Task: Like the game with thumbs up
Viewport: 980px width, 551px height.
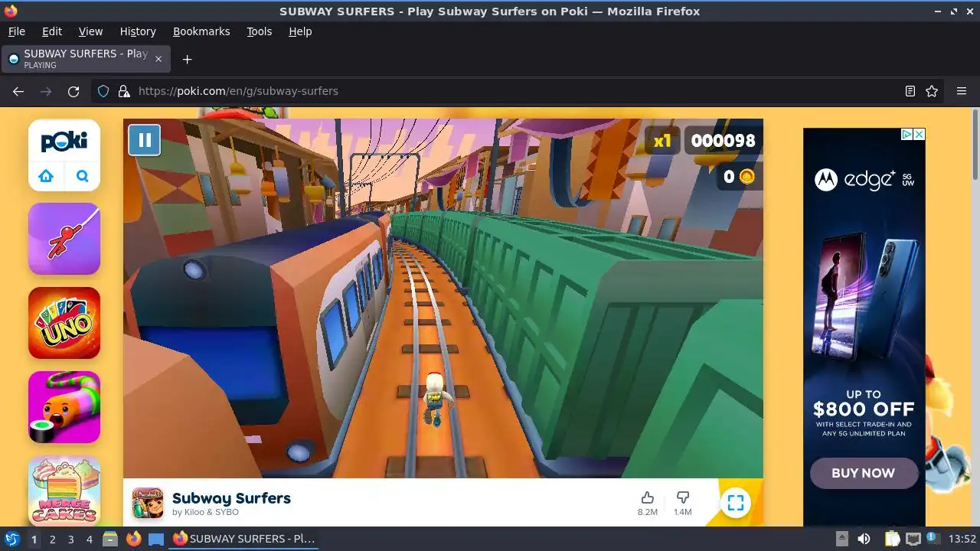Action: (x=648, y=498)
